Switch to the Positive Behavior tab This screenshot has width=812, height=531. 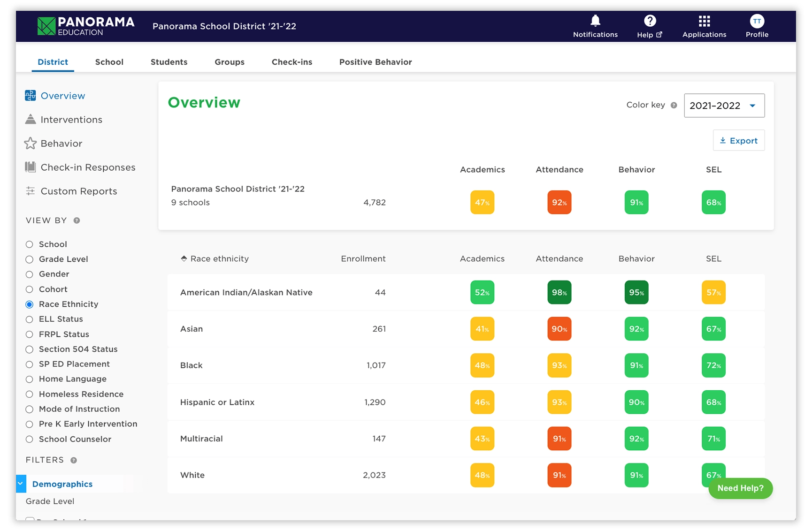point(375,62)
